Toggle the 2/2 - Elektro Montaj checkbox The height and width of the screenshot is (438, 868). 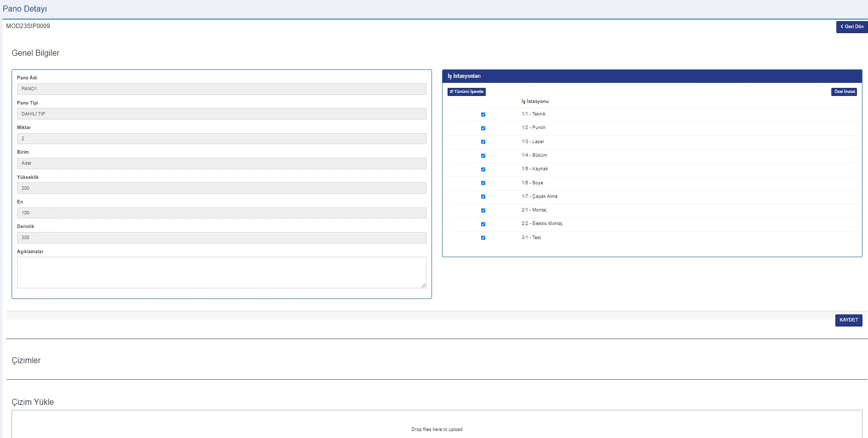(x=483, y=224)
